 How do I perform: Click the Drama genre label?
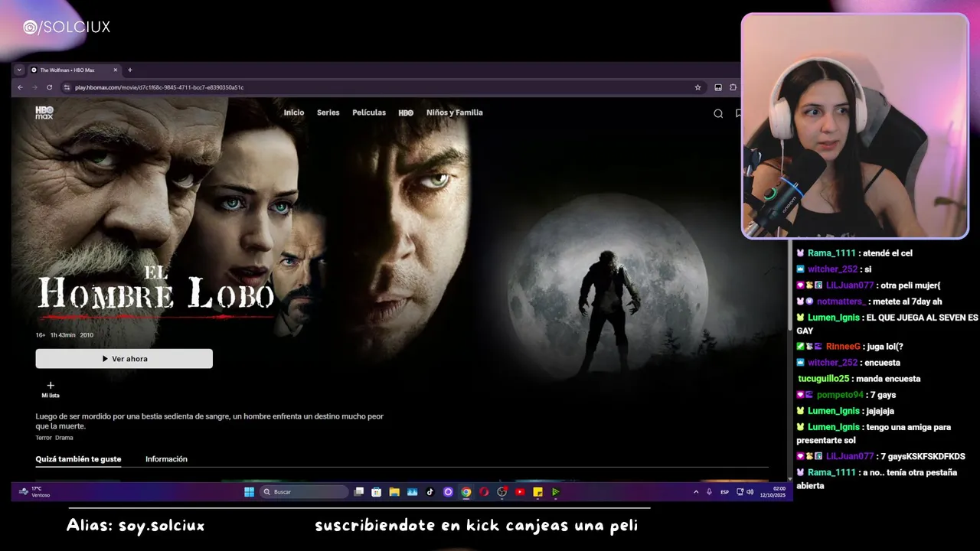pyautogui.click(x=64, y=438)
